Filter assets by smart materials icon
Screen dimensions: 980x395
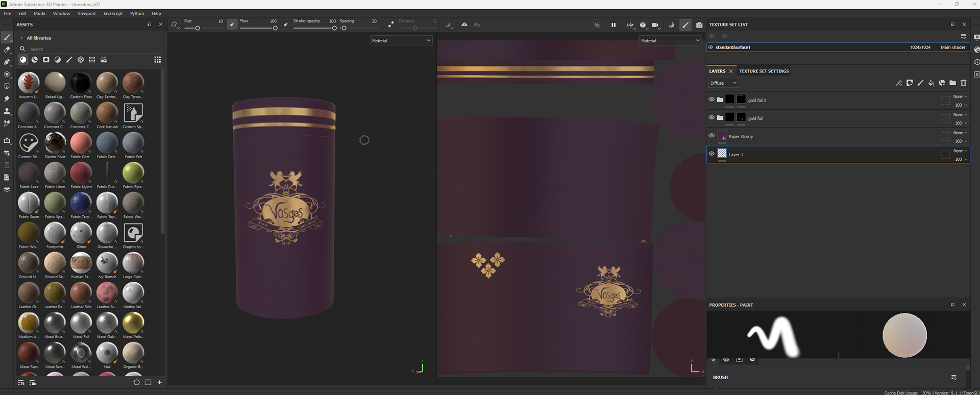[x=35, y=60]
